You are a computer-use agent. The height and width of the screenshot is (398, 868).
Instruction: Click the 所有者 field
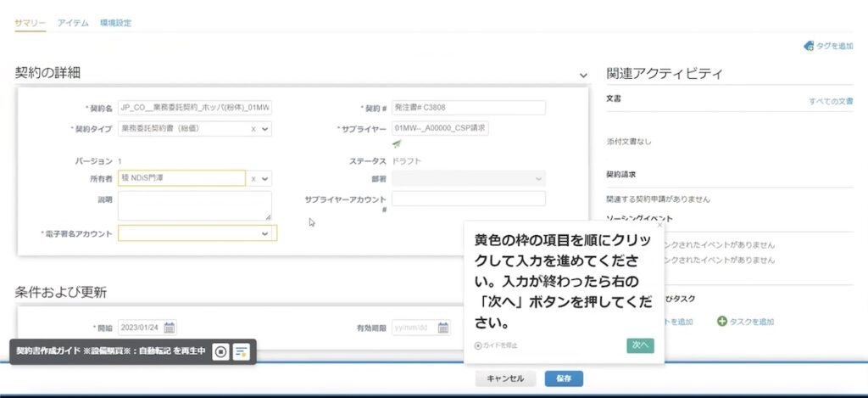181,178
